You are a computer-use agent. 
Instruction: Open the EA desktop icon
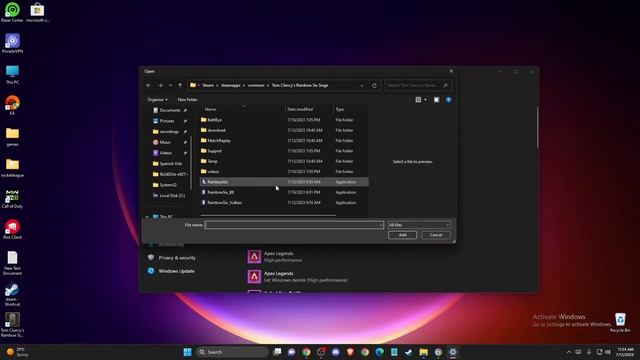12,105
